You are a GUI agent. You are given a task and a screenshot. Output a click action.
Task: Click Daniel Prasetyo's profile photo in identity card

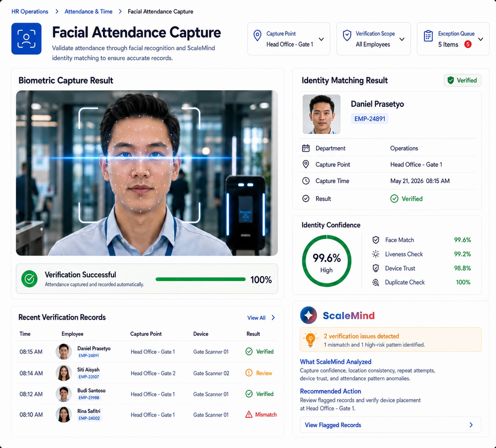(x=321, y=114)
